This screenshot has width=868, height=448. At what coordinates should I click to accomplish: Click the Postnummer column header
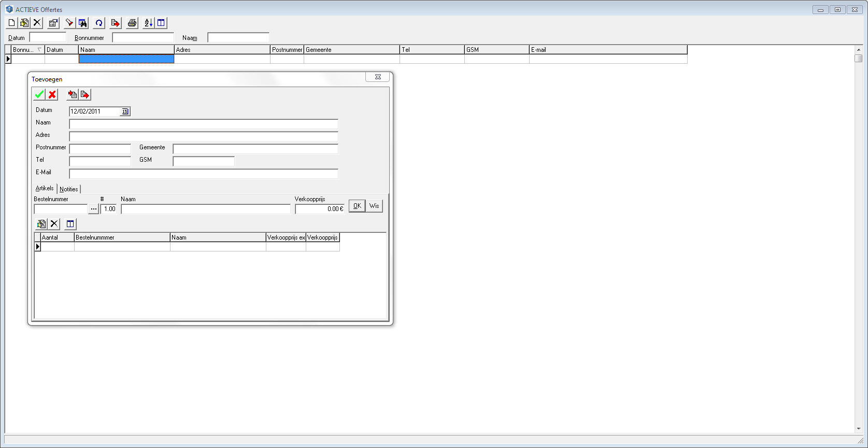[x=287, y=50]
